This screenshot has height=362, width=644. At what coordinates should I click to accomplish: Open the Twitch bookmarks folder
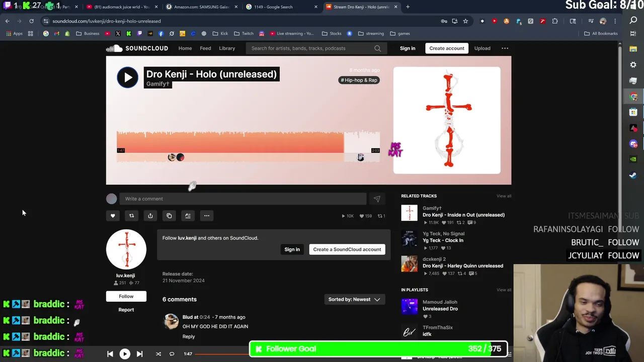pos(243,34)
